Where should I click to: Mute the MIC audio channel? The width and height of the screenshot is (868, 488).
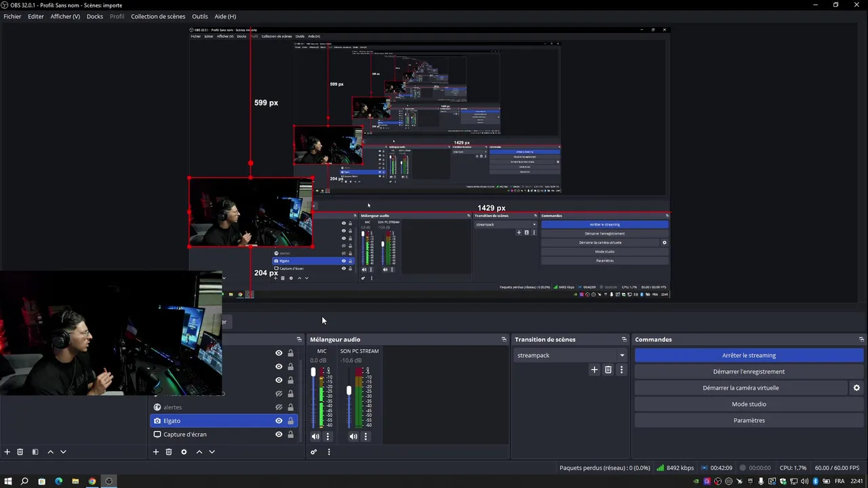coord(315,436)
